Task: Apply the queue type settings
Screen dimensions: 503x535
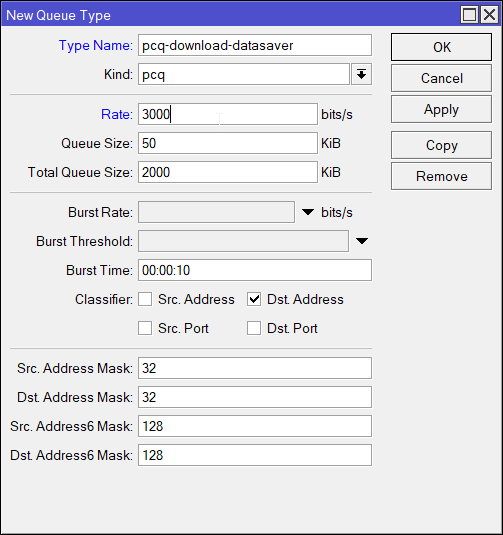Action: click(441, 109)
